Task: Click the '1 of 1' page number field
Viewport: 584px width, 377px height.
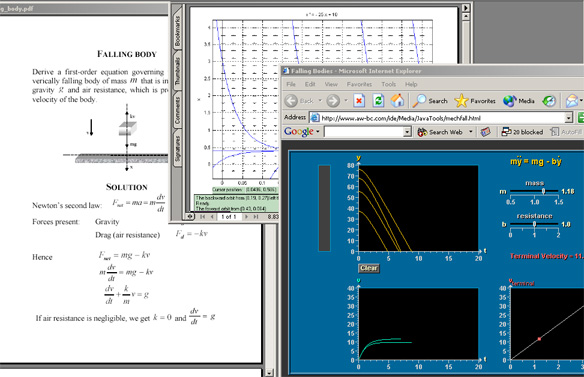Action: click(229, 216)
